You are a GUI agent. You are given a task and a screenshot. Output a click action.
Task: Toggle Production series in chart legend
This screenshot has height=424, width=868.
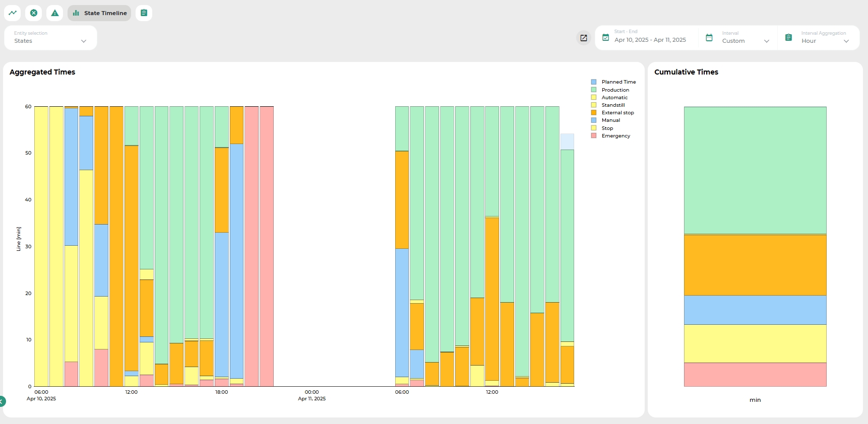pyautogui.click(x=615, y=90)
